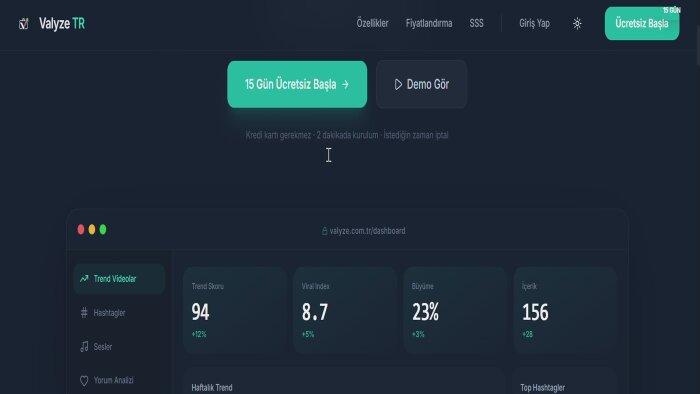This screenshot has width=700, height=394.
Task: Click the arrow in 15 Gün Ücretsiz Başla
Action: pos(345,84)
